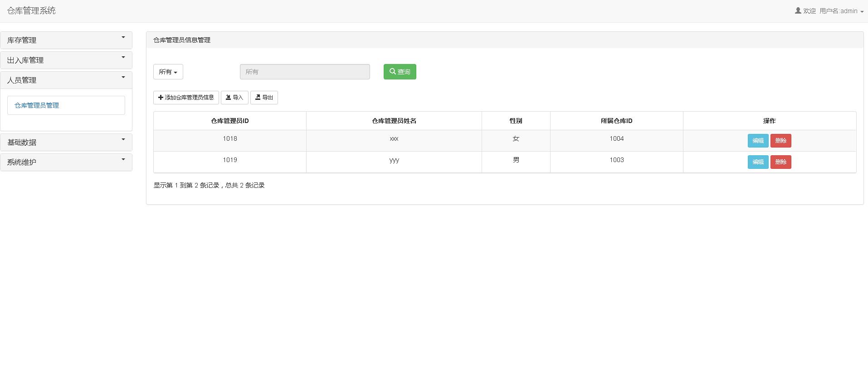Image resolution: width=868 pixels, height=389 pixels.
Task: Open the 仓库管理员管理 menu link
Action: [x=37, y=105]
